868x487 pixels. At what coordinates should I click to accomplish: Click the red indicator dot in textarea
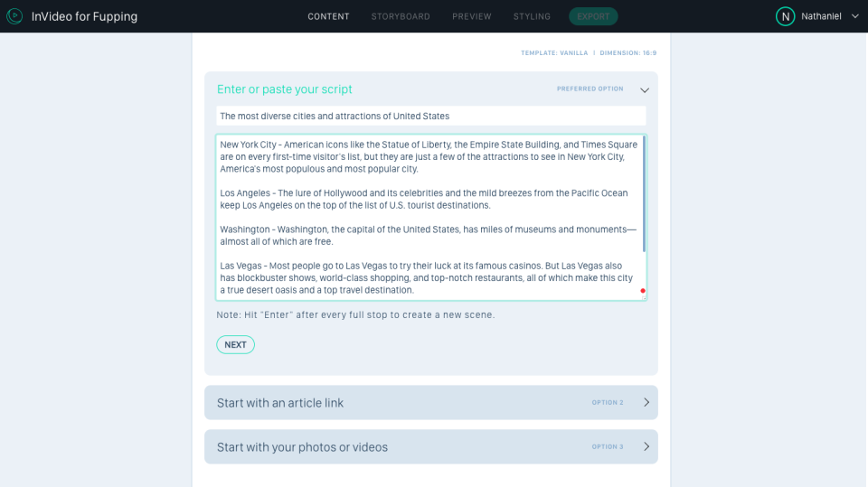643,291
